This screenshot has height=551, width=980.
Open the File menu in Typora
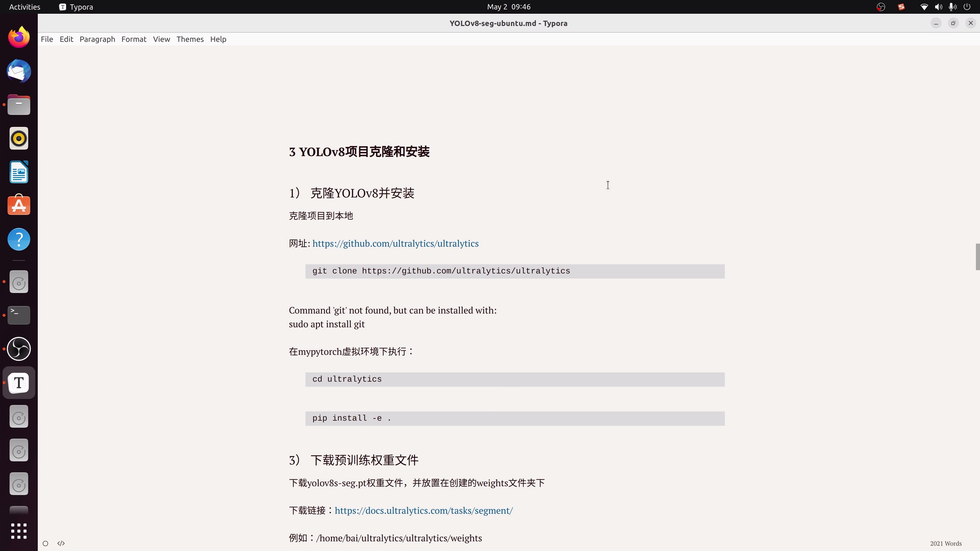tap(47, 39)
